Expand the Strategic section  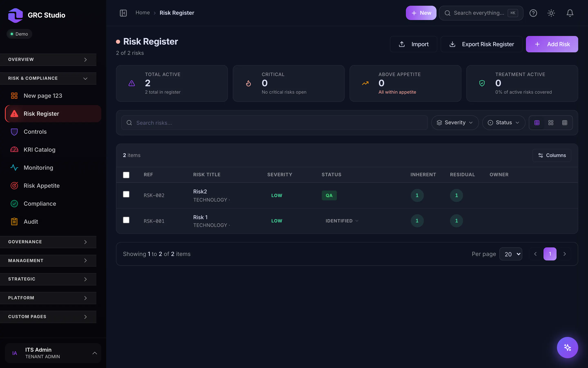[x=48, y=279]
